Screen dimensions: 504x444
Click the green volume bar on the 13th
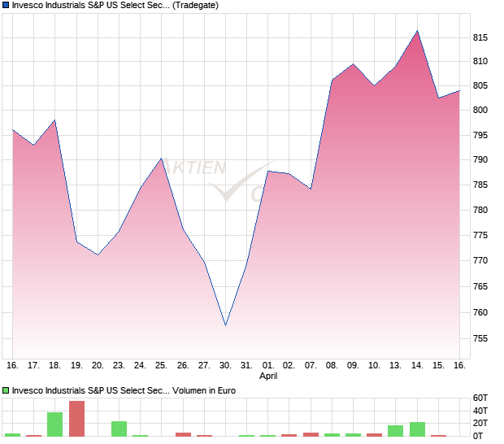(396, 431)
